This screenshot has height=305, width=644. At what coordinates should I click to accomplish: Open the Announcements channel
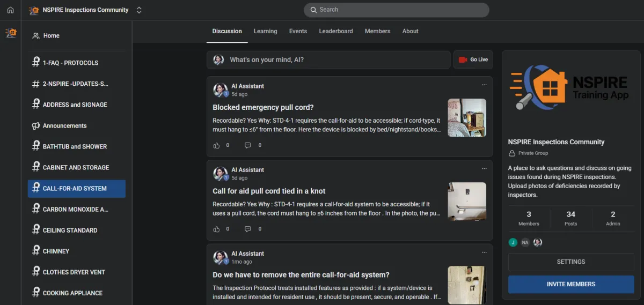[x=77, y=125]
